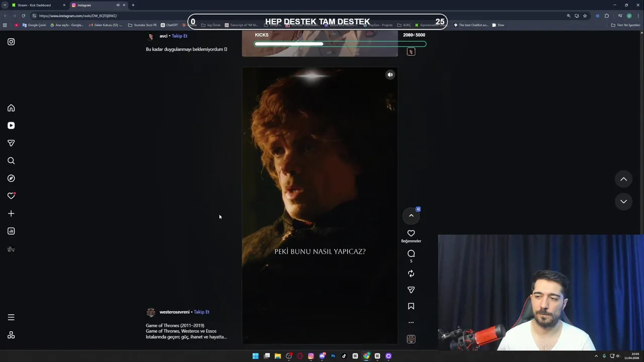Open the Chrome profile avatar

tap(629, 16)
